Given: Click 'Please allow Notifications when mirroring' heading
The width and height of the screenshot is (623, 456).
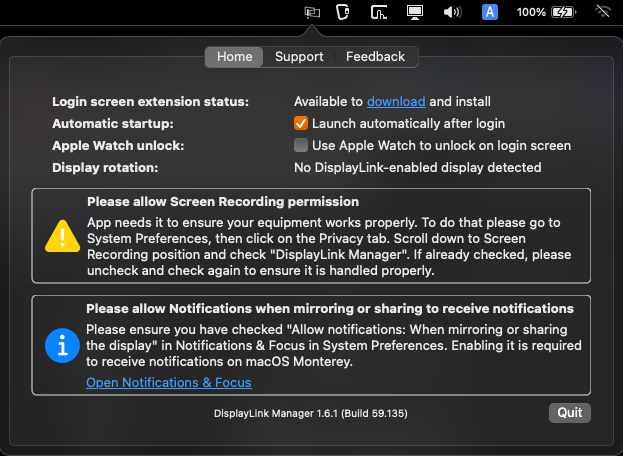Looking at the screenshot, I should pos(330,309).
